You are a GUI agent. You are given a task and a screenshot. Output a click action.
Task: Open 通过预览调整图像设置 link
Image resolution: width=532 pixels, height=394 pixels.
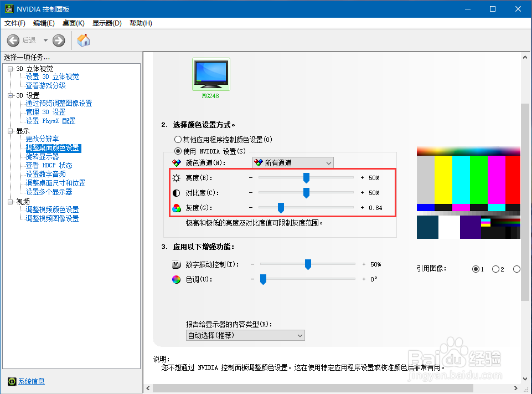coord(59,103)
